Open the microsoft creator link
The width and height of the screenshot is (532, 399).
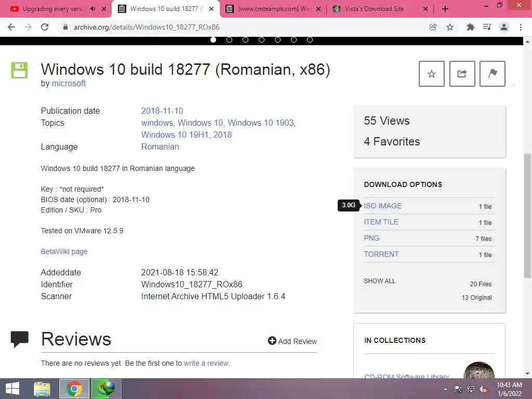(69, 84)
